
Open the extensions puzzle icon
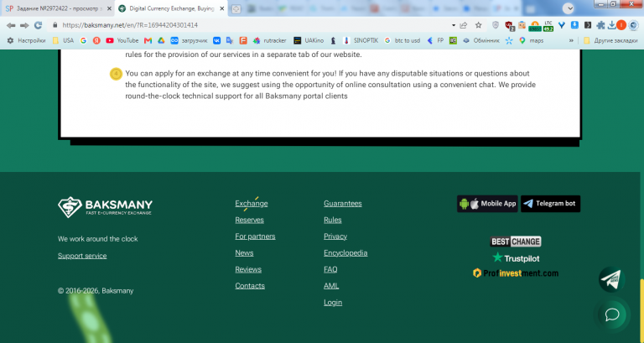(600, 25)
